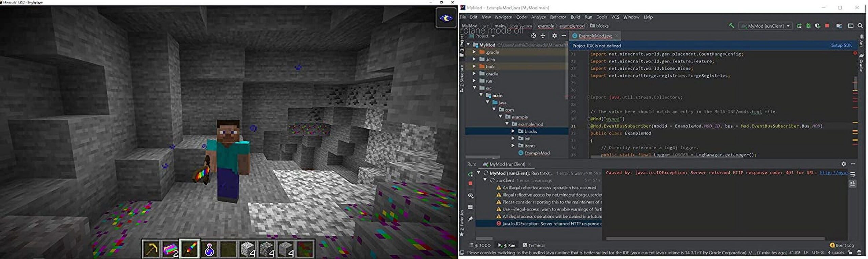Image resolution: width=868 pixels, height=259 pixels.
Task: Pin the Run tab with pin icon
Action: coord(470,219)
